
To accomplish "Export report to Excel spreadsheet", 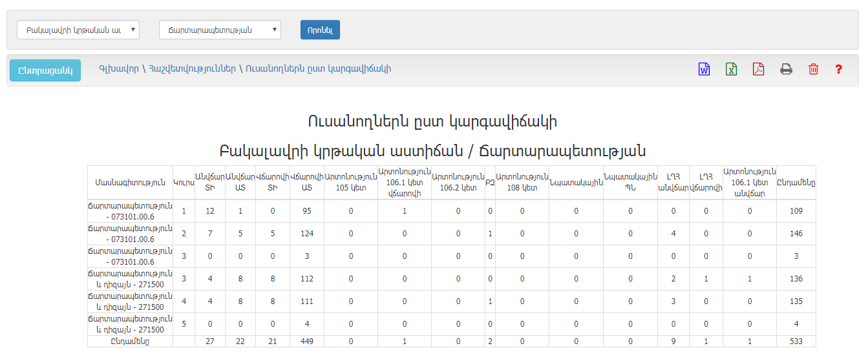I will [x=731, y=69].
